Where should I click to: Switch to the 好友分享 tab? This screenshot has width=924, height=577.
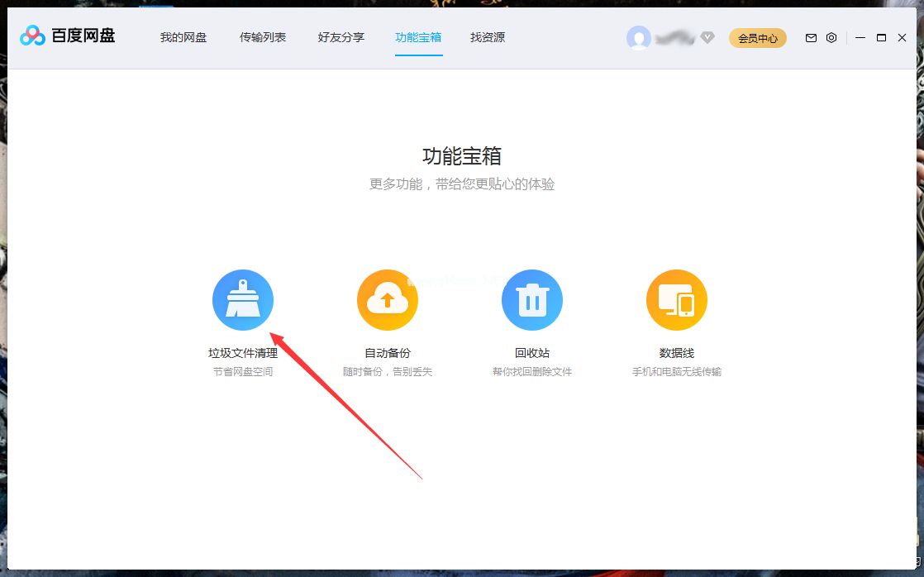click(341, 37)
